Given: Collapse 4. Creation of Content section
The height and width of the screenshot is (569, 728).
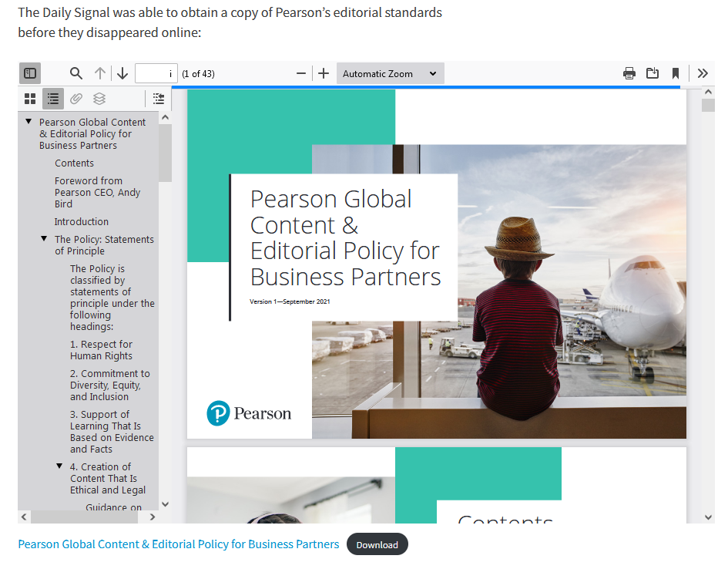Looking at the screenshot, I should tap(59, 466).
